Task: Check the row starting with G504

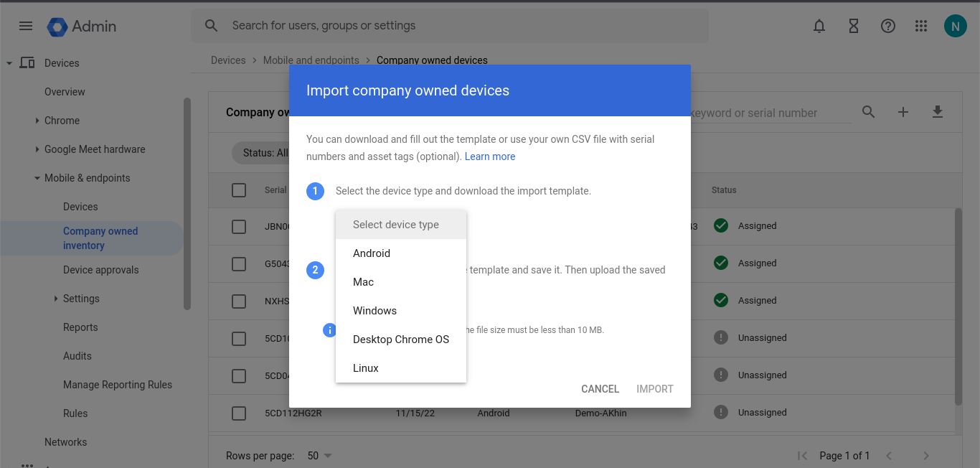Action: coord(239,263)
